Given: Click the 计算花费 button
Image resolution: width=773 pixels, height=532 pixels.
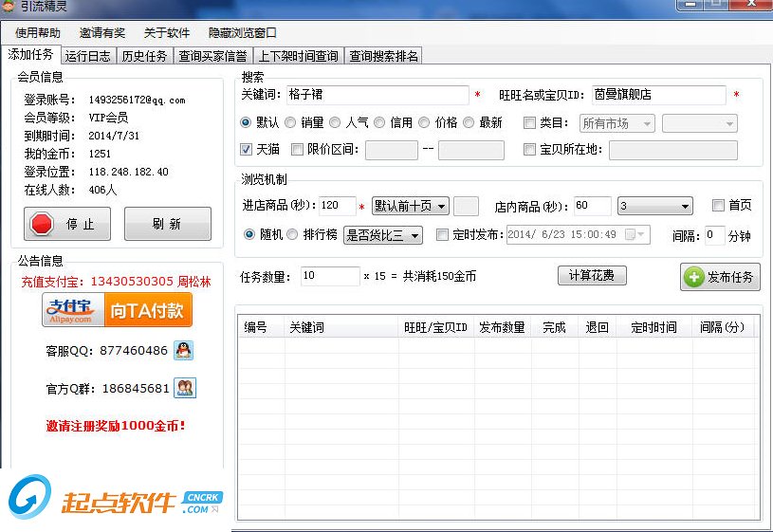Looking at the screenshot, I should click(x=591, y=276).
